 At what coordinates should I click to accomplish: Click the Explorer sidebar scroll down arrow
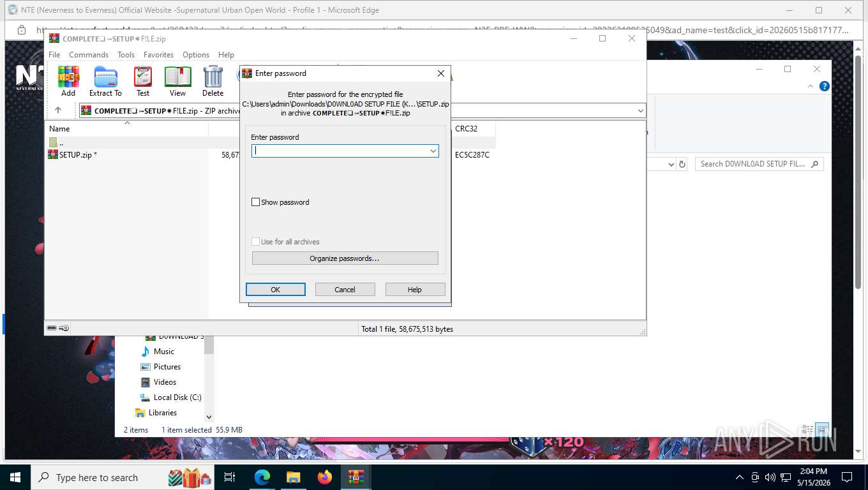(x=209, y=417)
